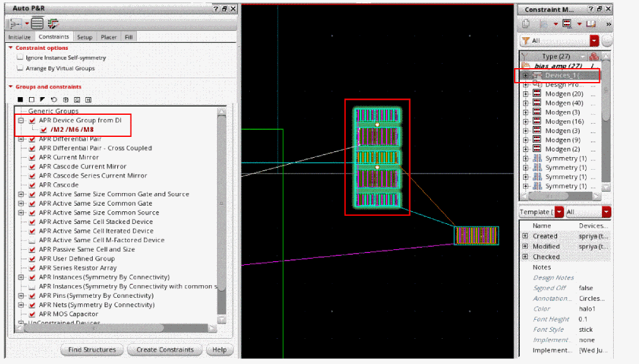This screenshot has height=364, width=639.
Task: Enable Ignore Instance Self-symmetry checkbox
Action: (20, 58)
